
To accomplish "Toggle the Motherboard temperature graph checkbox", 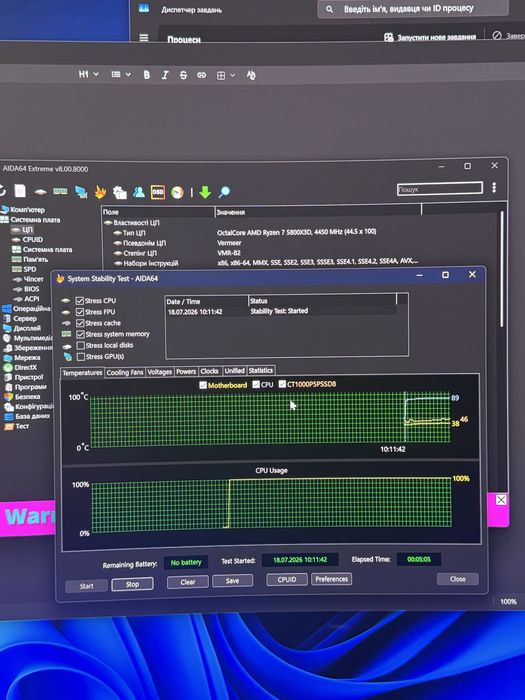I will click(203, 385).
